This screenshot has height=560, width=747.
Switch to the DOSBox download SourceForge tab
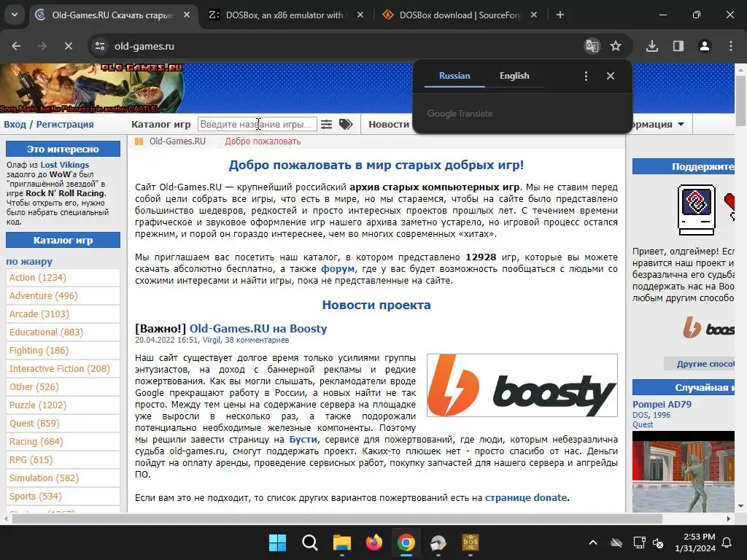tap(460, 15)
